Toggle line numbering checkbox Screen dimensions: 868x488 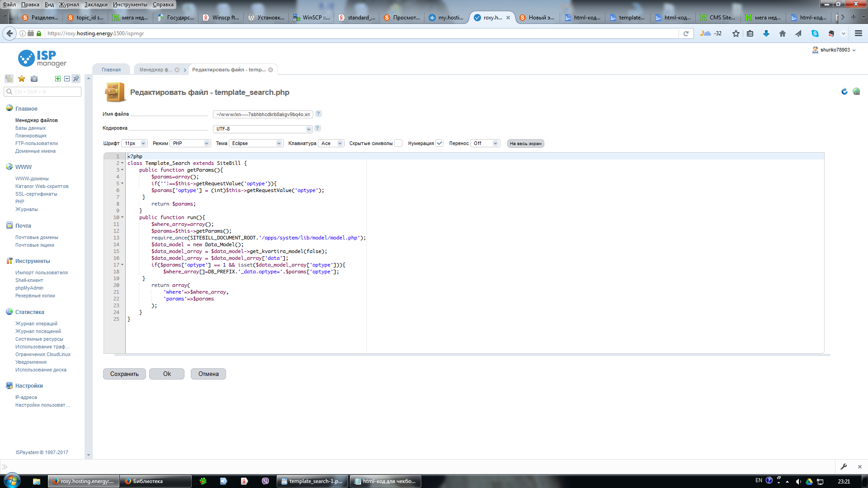tap(439, 143)
